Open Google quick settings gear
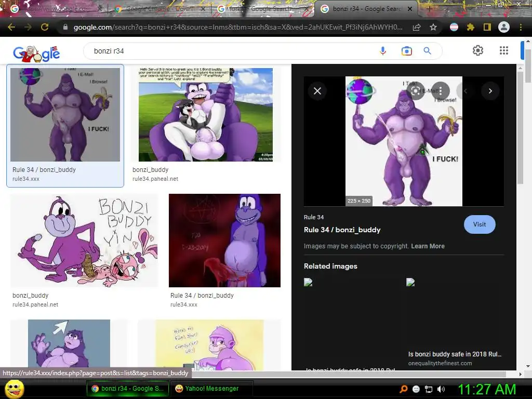532x399 pixels. [478, 50]
